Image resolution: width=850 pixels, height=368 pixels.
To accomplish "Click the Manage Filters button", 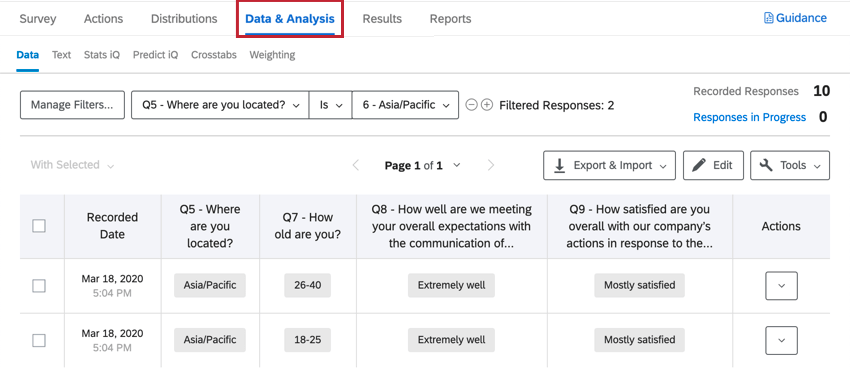I will tap(72, 105).
